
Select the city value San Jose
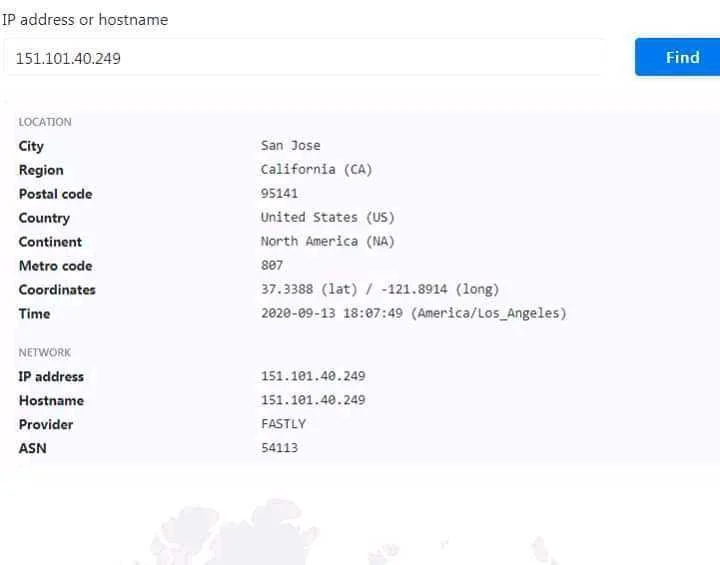click(x=291, y=146)
